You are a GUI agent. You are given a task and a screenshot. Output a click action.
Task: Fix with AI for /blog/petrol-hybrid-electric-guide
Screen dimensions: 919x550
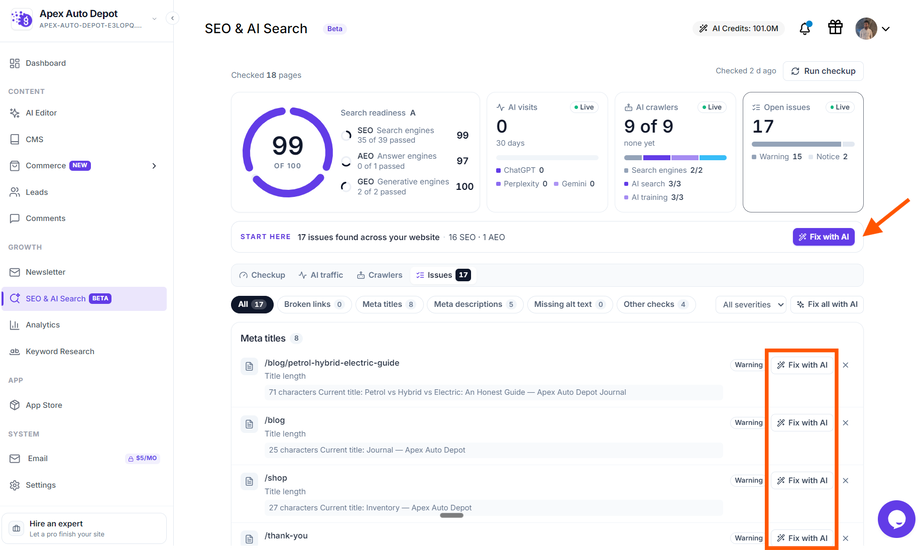(802, 365)
